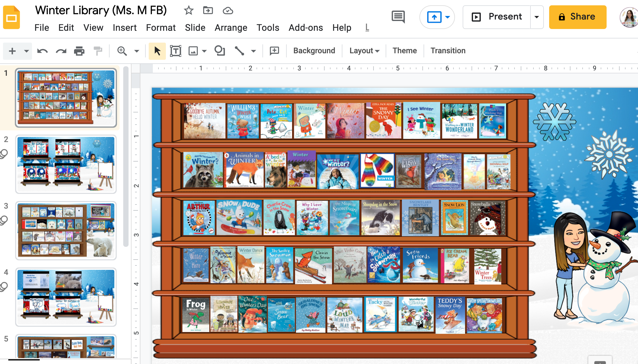Click the Present button
This screenshot has height=364, width=638.
[x=497, y=17]
